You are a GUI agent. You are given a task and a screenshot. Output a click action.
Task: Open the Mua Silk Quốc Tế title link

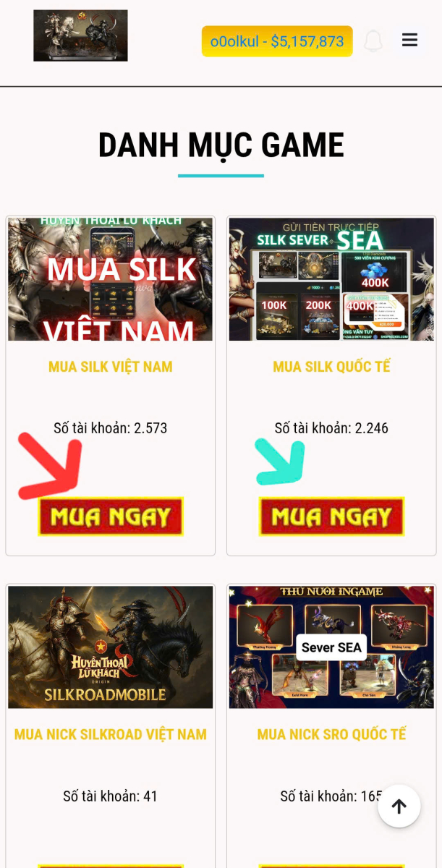(331, 367)
